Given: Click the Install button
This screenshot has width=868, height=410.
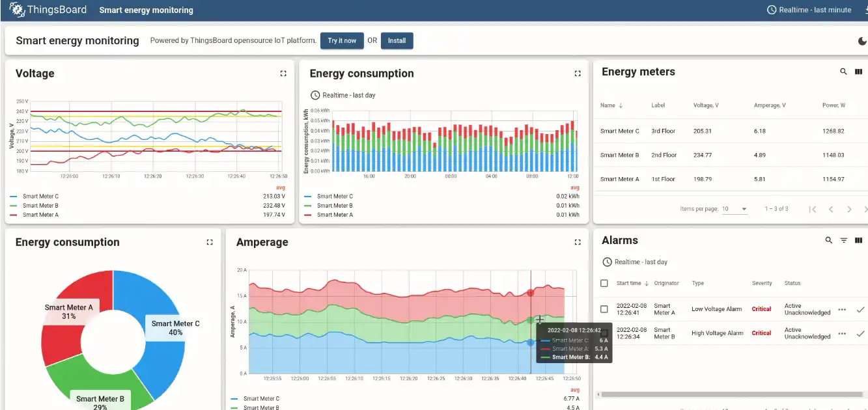Looking at the screenshot, I should (x=397, y=40).
